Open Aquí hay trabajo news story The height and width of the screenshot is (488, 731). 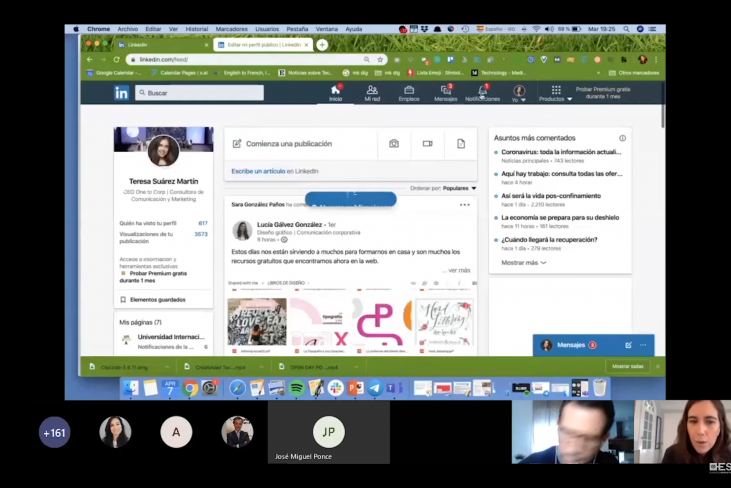click(x=561, y=174)
